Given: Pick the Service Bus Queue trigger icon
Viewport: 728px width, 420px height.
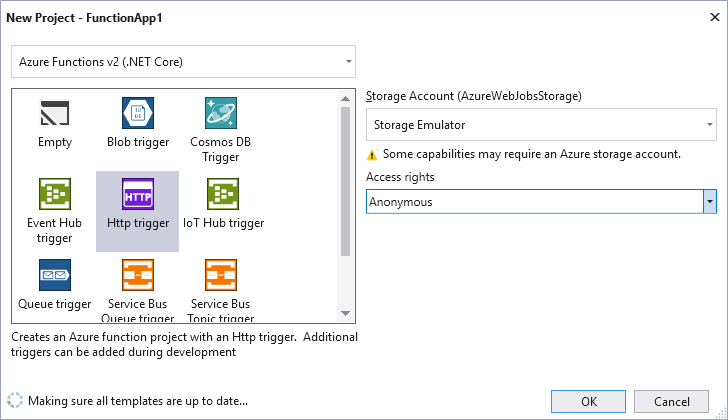Looking at the screenshot, I should coord(138,273).
